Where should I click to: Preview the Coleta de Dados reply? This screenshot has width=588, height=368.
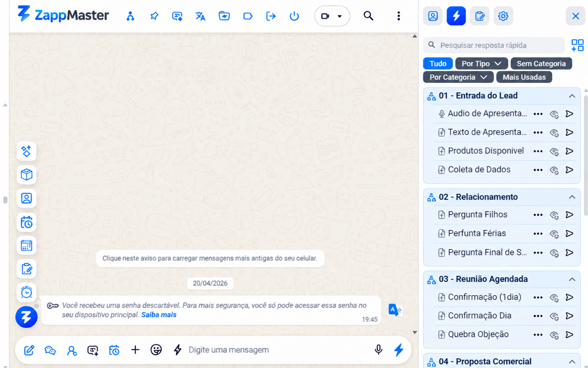click(554, 170)
